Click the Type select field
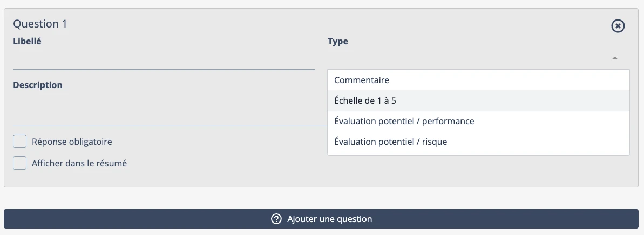The image size is (644, 235). [470, 58]
